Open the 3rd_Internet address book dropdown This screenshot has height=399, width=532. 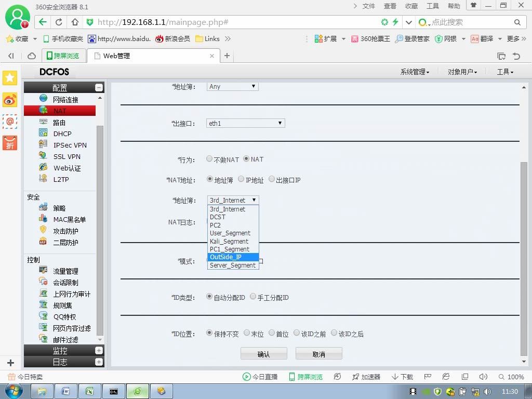click(233, 200)
